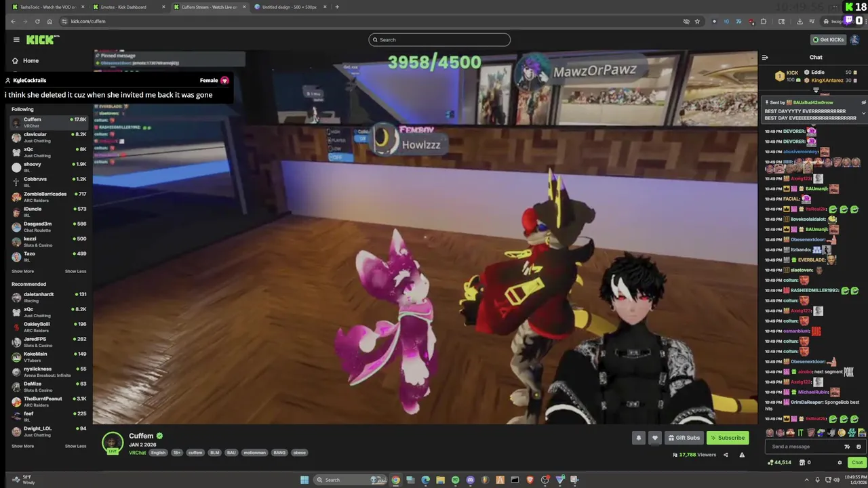
Task: Open clavicular channel in Following list
Action: click(49, 137)
